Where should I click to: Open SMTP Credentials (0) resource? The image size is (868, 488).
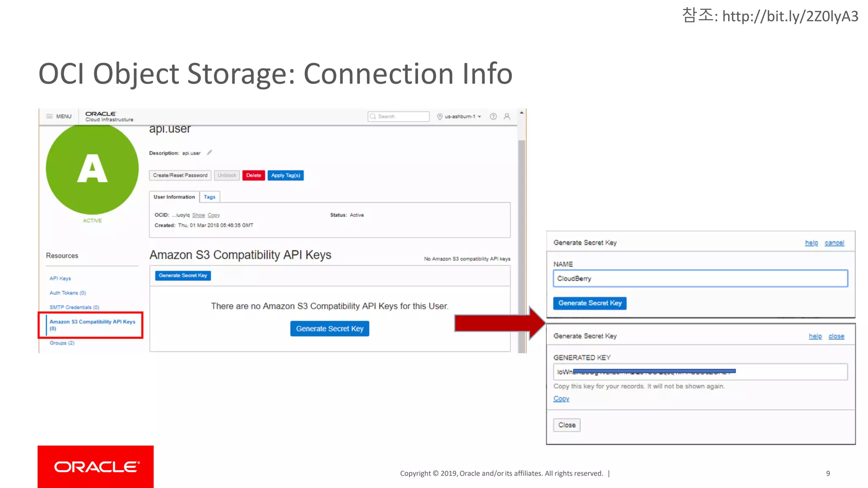point(74,307)
